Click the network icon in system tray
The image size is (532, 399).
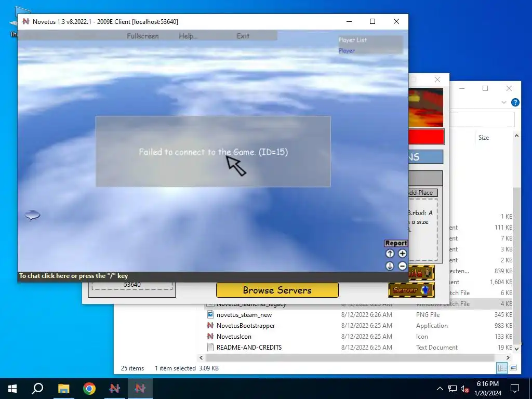(453, 389)
